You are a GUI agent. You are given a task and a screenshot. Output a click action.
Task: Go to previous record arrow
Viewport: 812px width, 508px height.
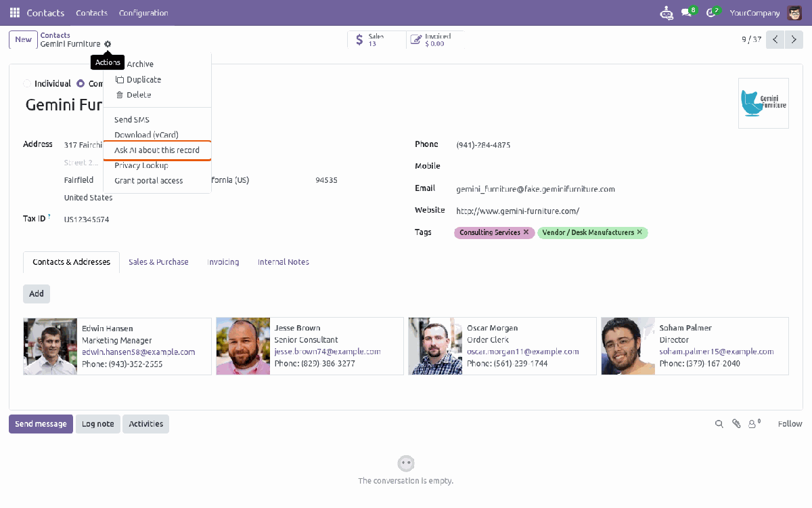click(x=775, y=39)
